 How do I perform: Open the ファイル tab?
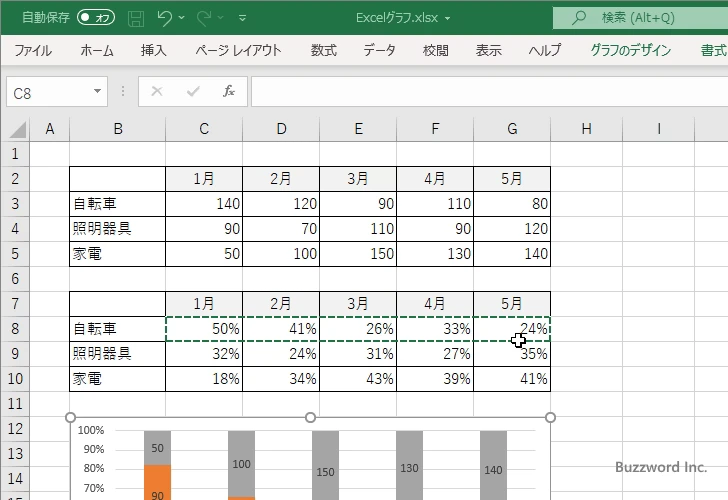click(x=33, y=50)
